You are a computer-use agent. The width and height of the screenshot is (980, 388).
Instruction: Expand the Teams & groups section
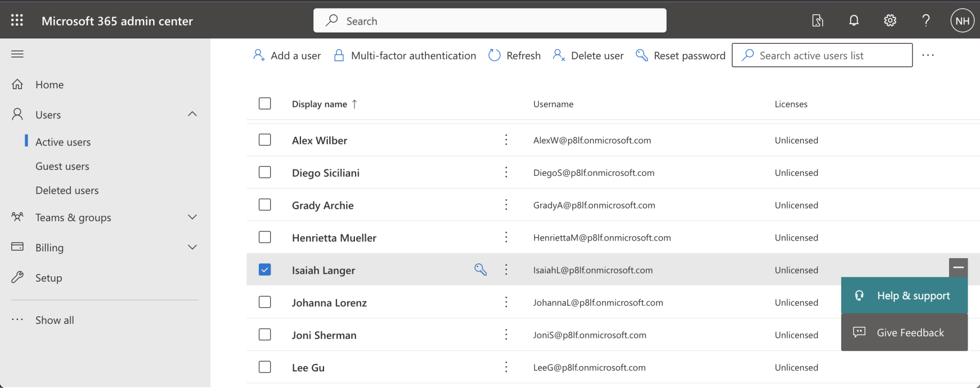click(x=192, y=217)
